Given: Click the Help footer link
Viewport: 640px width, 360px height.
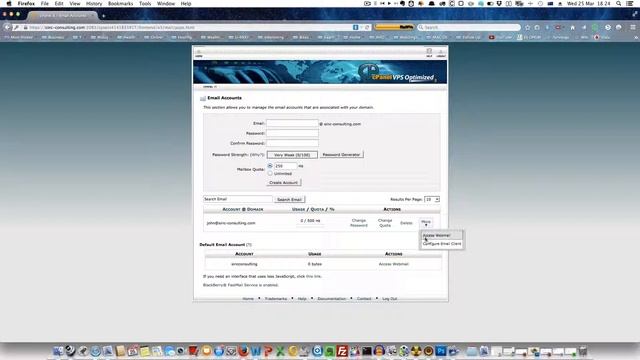Looking at the screenshot, I should (x=302, y=299).
